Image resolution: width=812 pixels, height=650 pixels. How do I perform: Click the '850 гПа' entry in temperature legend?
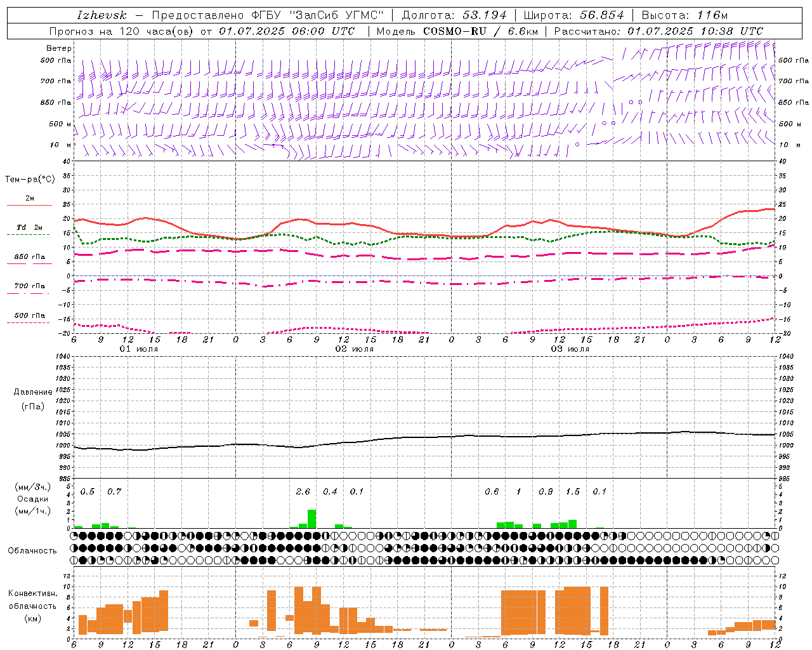click(30, 257)
